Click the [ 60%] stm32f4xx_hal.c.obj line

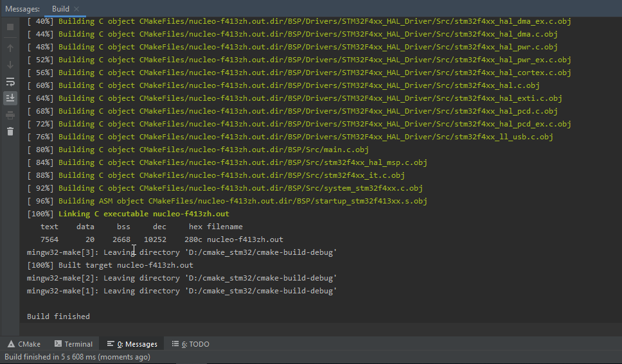click(x=283, y=85)
